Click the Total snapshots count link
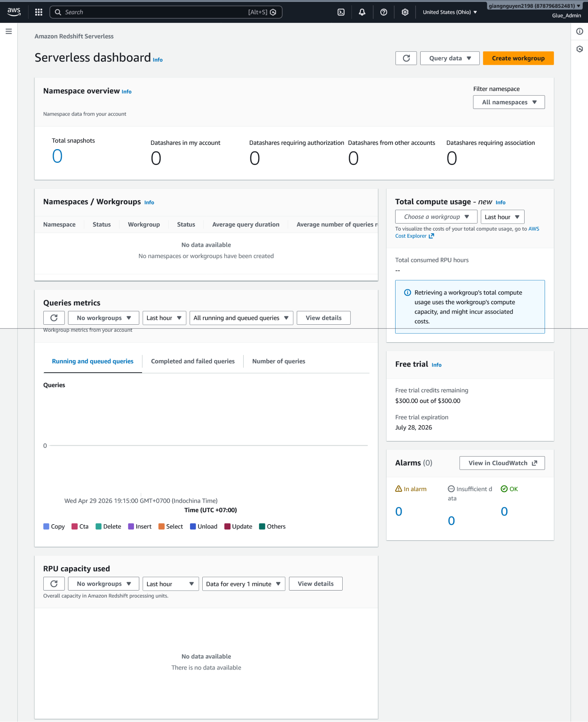 57,156
